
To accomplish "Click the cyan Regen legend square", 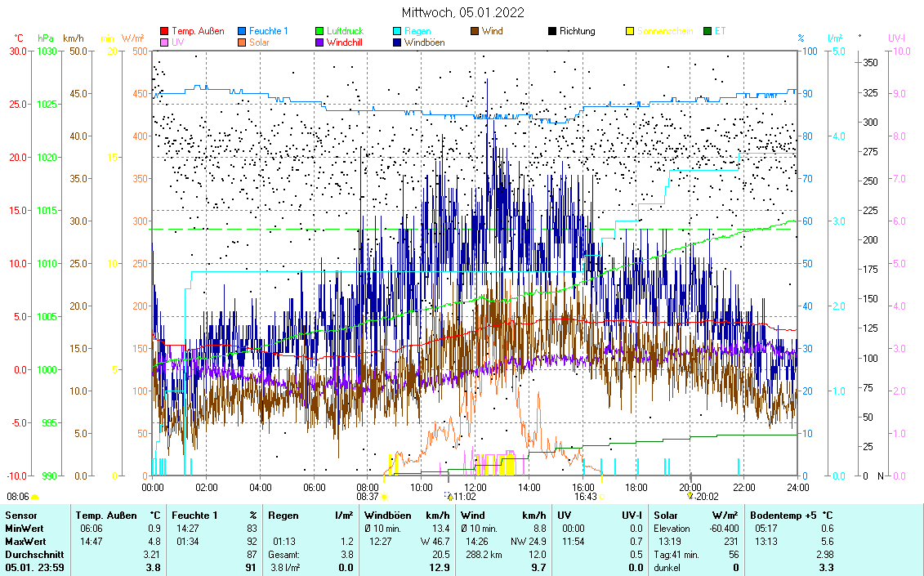I will [x=398, y=31].
